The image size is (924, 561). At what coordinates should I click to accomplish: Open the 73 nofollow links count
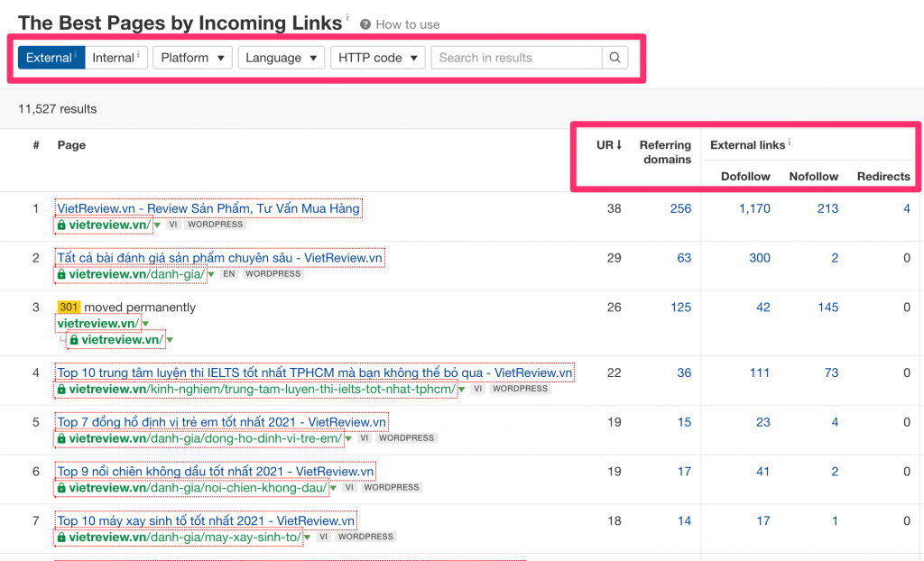(831, 373)
